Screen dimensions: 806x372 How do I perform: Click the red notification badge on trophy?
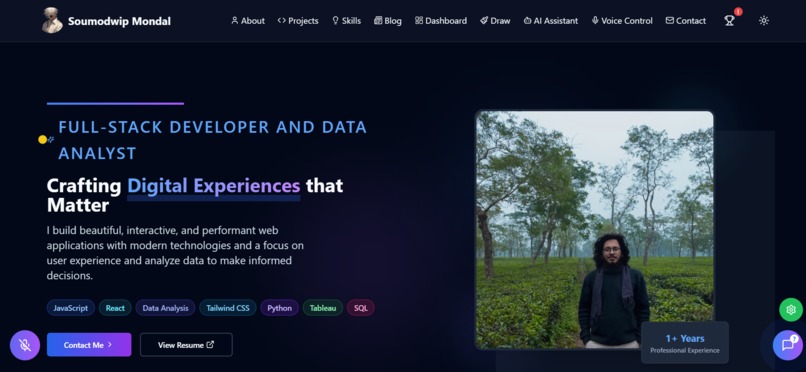738,12
